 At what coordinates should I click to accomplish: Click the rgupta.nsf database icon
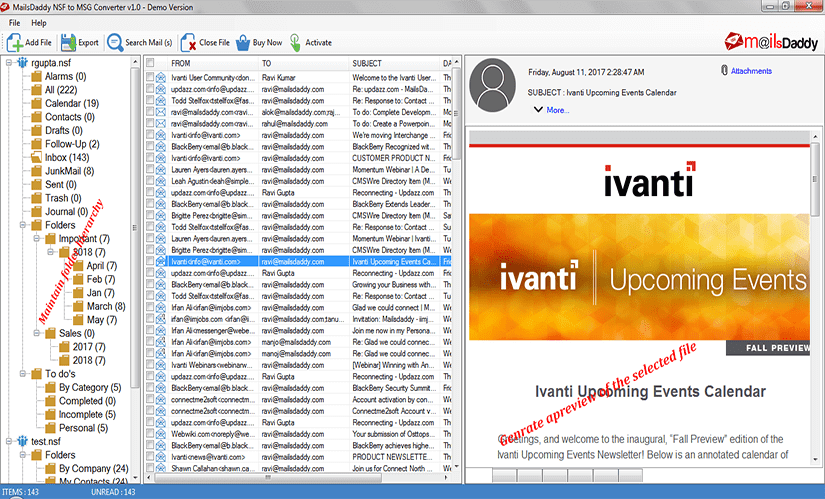coord(23,63)
